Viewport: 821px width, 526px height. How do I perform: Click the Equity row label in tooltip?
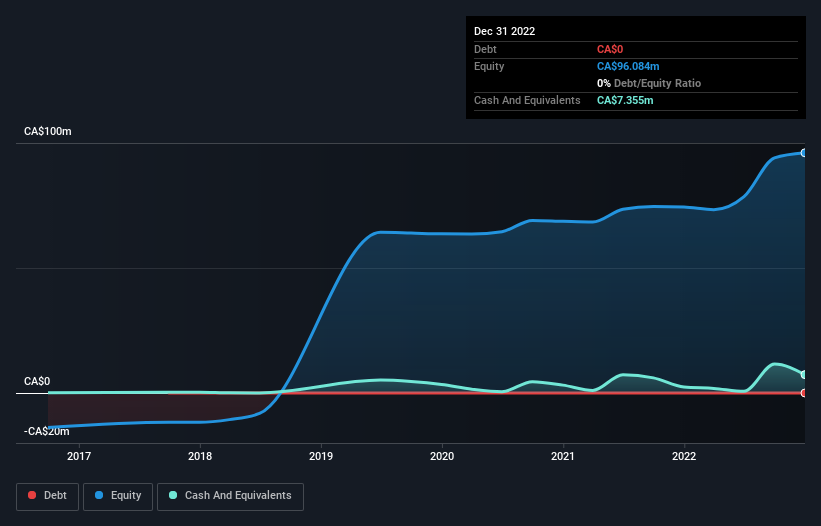(x=489, y=66)
